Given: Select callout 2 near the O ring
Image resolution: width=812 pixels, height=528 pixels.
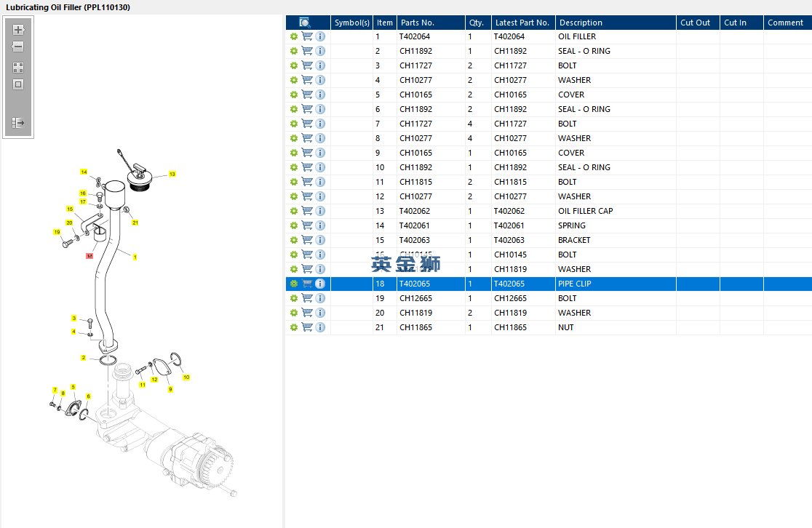Looking at the screenshot, I should (x=84, y=358).
